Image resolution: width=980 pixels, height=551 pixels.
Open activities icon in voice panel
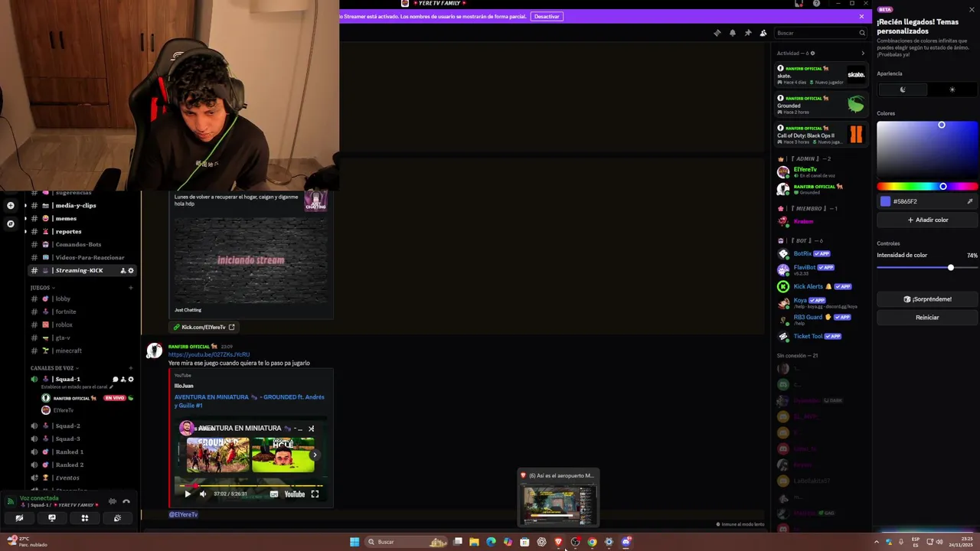85,518
